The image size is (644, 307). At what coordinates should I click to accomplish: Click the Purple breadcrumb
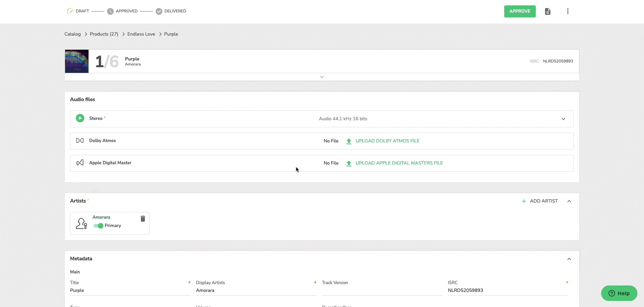[x=171, y=34]
